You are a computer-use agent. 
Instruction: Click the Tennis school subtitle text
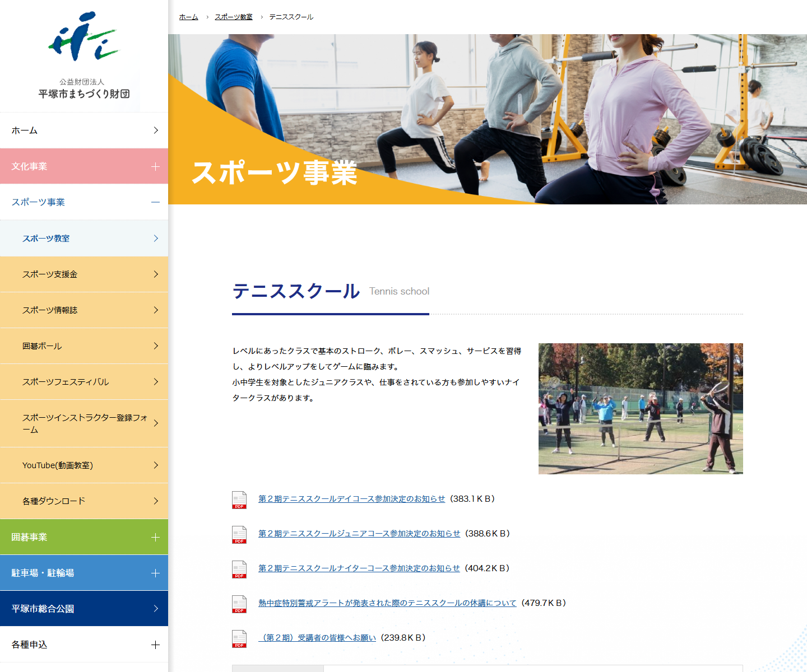[399, 291]
